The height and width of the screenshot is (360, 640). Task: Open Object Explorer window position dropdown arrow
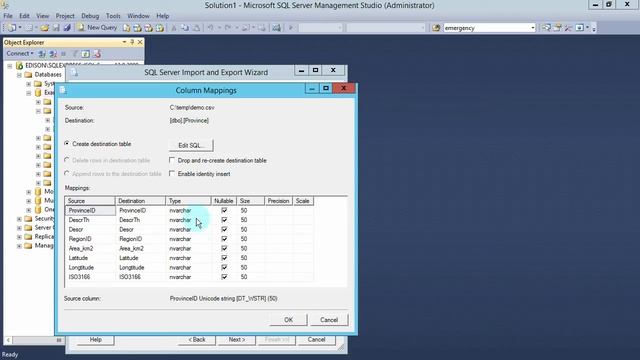[124, 42]
